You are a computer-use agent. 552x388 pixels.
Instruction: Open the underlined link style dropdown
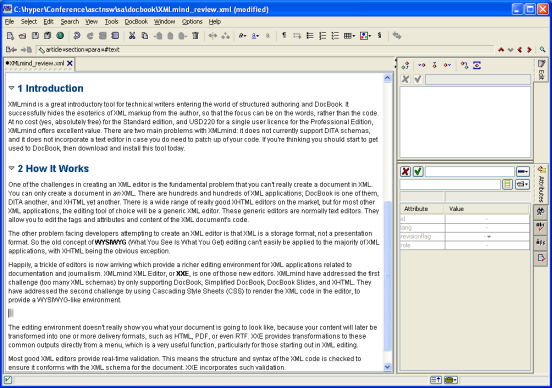pos(256,36)
